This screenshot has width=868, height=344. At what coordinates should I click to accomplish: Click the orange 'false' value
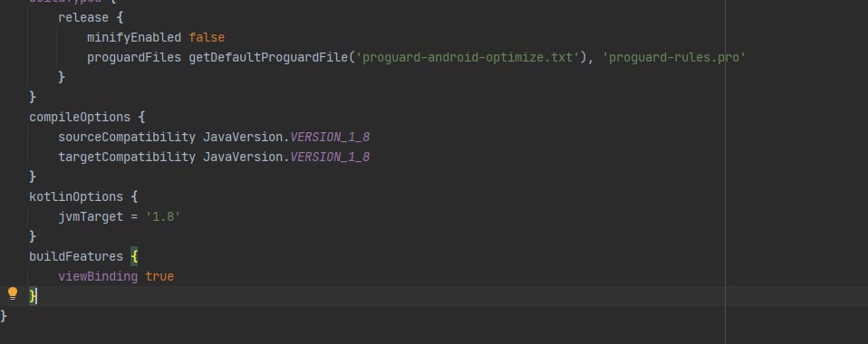207,38
